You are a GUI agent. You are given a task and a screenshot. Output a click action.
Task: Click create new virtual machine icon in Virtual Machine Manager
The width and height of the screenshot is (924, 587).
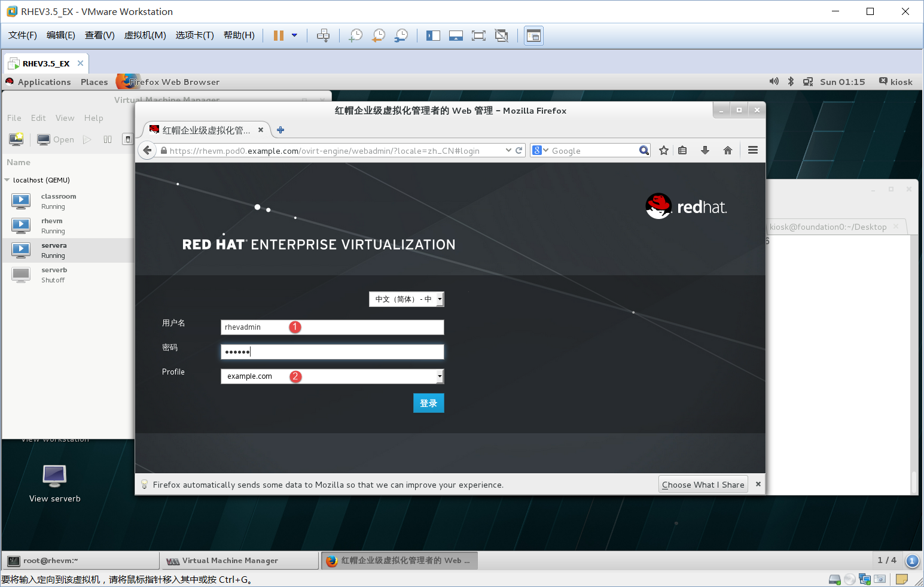16,139
